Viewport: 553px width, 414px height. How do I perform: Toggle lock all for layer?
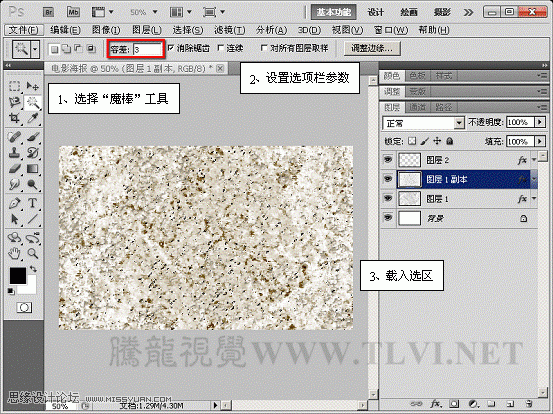click(x=450, y=141)
